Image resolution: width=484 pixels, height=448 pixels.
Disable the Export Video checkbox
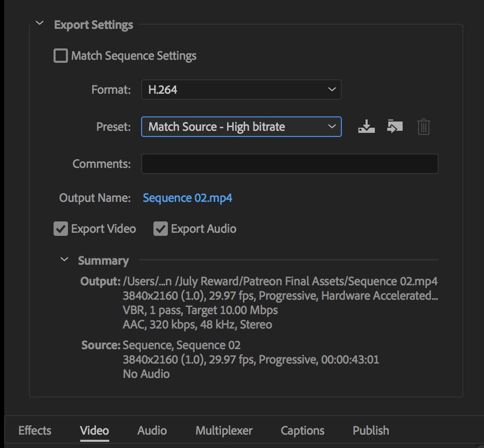coord(60,229)
